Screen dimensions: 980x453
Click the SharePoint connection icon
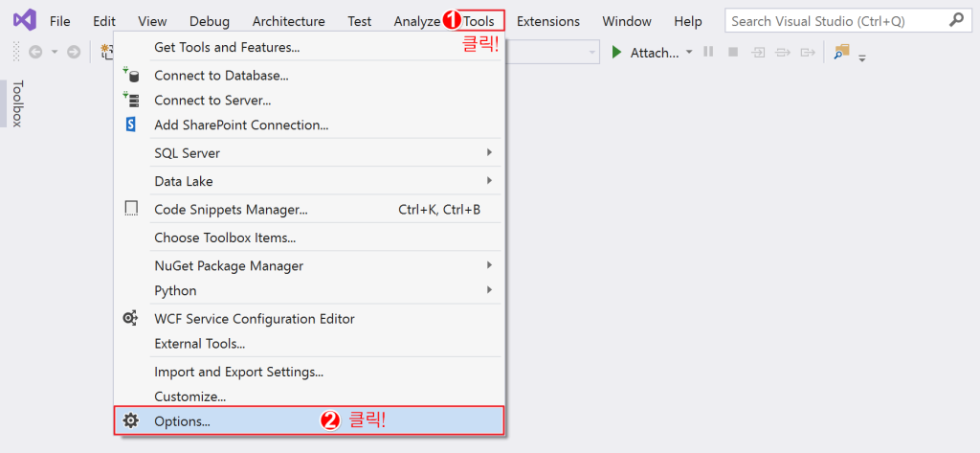tap(130, 125)
